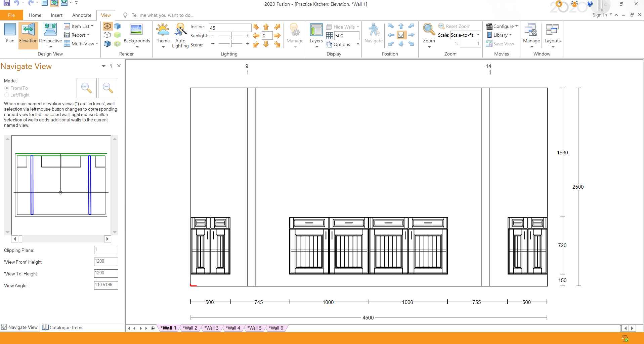Screen dimensions: 644x344
Task: Open the Backgrounds gallery
Action: (x=137, y=35)
